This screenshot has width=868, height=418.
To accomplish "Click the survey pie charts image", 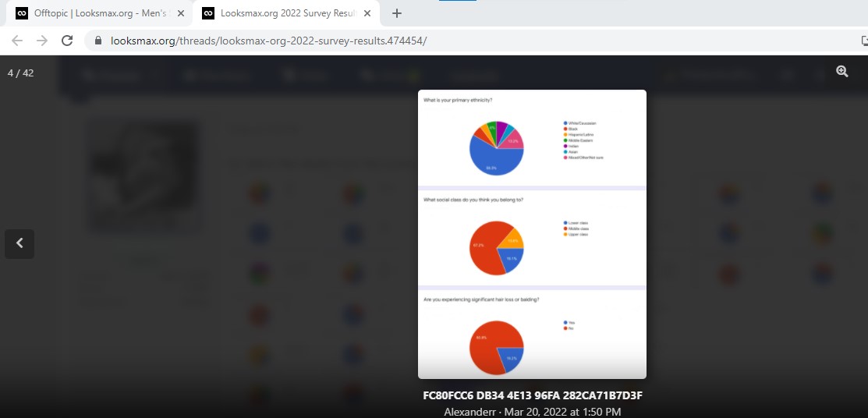I will tap(532, 234).
